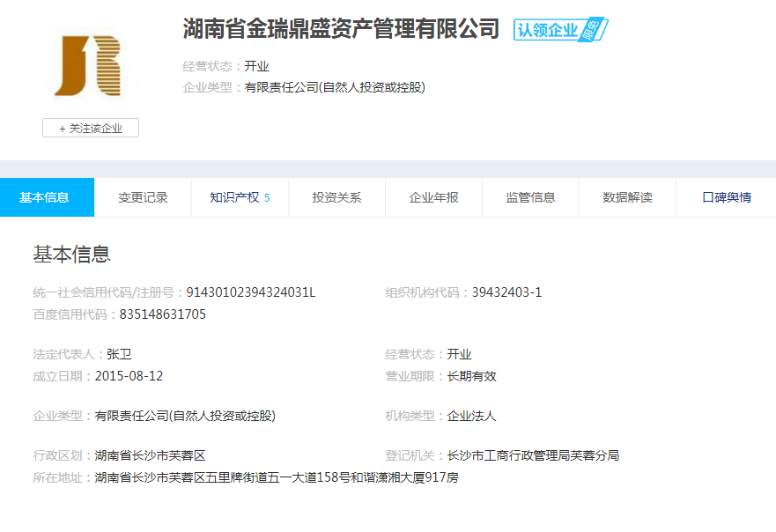View the 监管信息 tab
The width and height of the screenshot is (776, 532).
tap(530, 197)
